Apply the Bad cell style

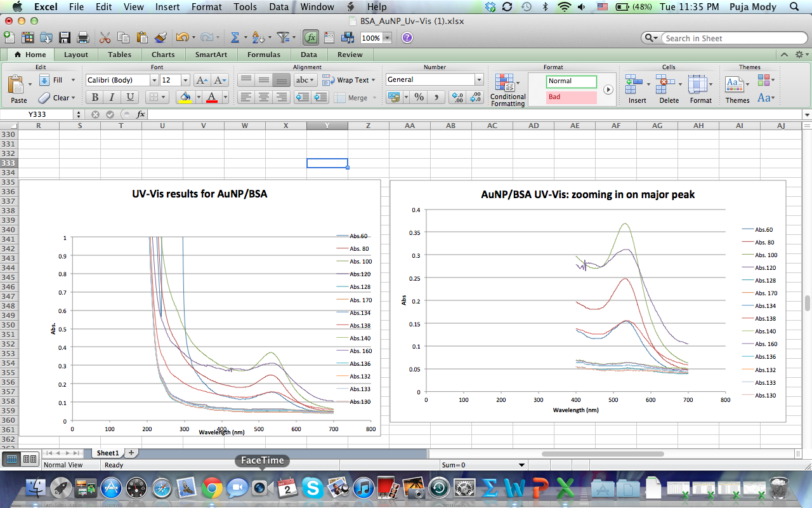point(572,97)
